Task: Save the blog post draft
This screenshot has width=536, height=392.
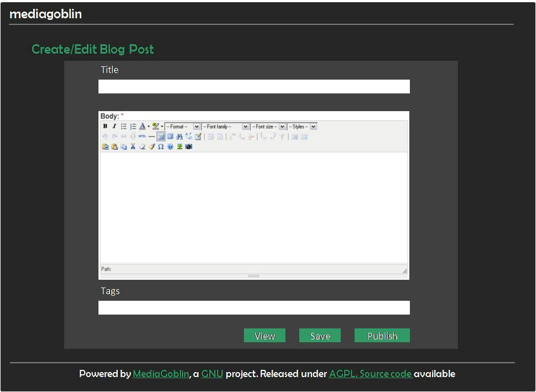Action: [x=320, y=336]
